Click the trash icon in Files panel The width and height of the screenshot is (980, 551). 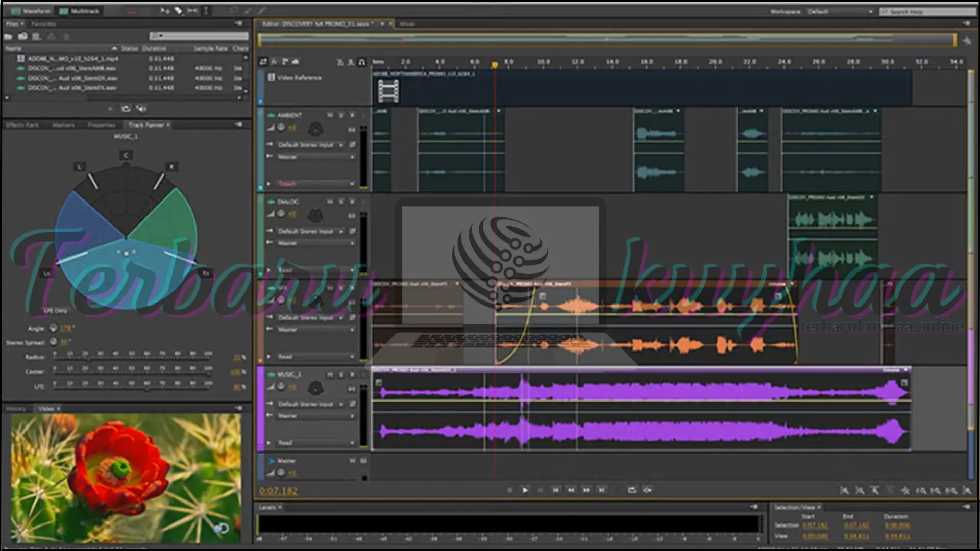pyautogui.click(x=66, y=36)
